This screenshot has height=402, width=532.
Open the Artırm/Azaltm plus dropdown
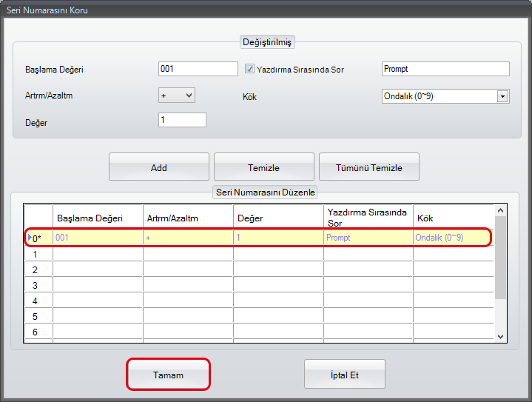click(x=177, y=96)
